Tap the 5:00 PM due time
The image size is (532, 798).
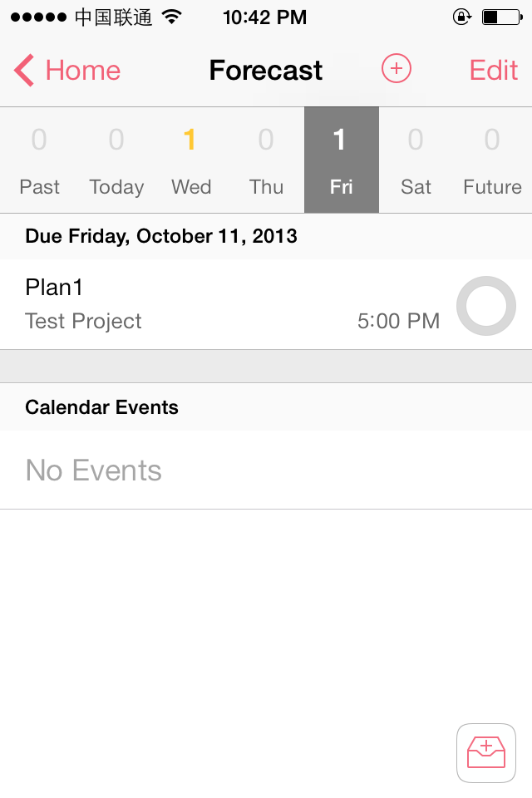pos(398,321)
